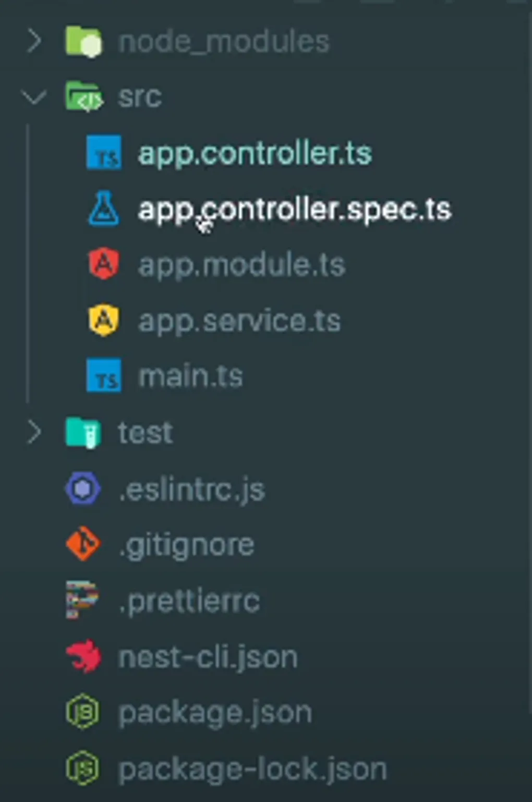Image resolution: width=532 pixels, height=802 pixels.
Task: Collapse the src folder chevron
Action: coord(34,97)
